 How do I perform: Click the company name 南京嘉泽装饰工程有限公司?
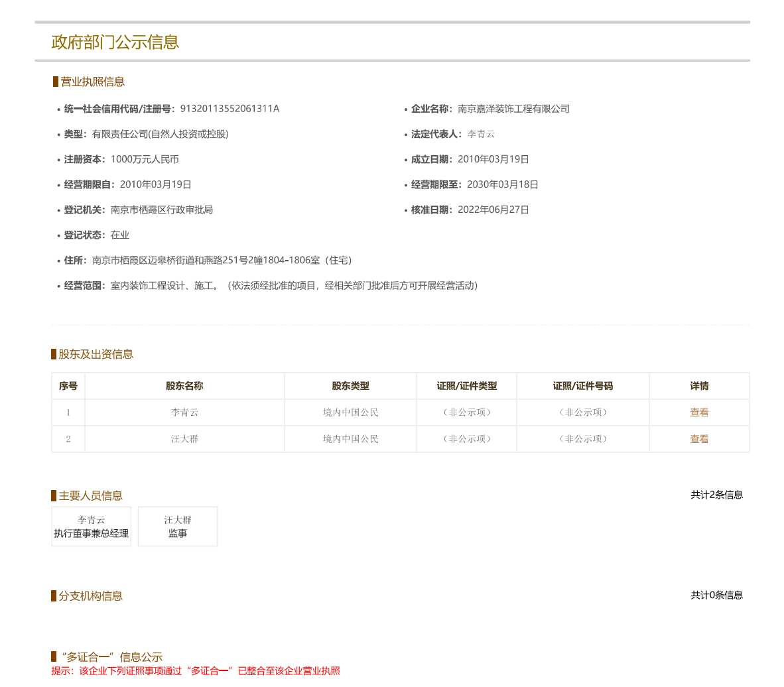[x=513, y=109]
